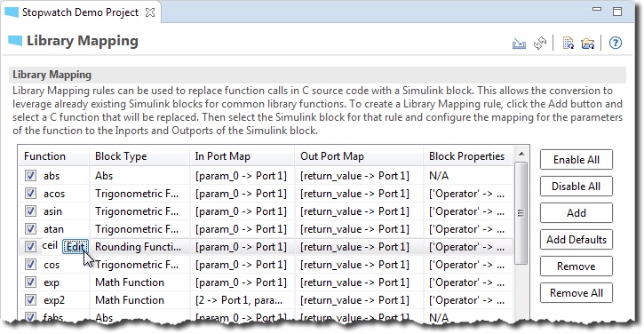644x334 pixels.
Task: Click the import arrow-into-tray toolbar icon
Action: [519, 44]
